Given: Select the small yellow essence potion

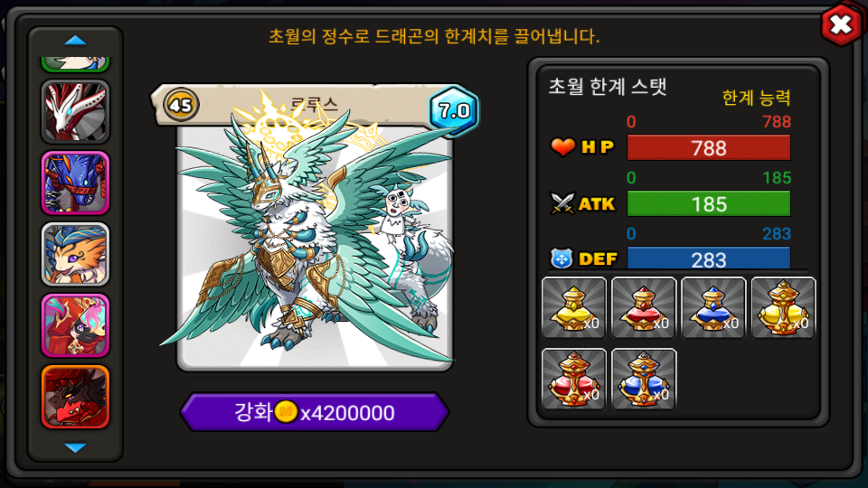Looking at the screenshot, I should tap(574, 307).
